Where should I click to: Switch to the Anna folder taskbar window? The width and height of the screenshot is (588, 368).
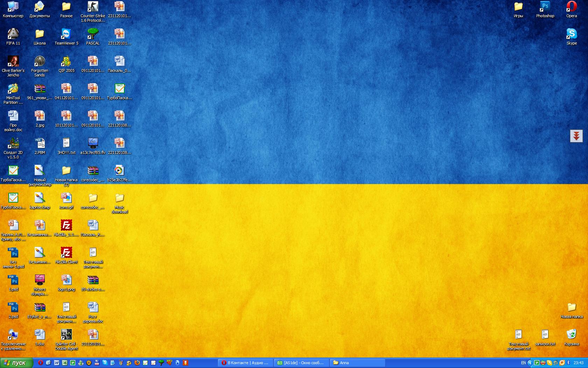pos(358,363)
